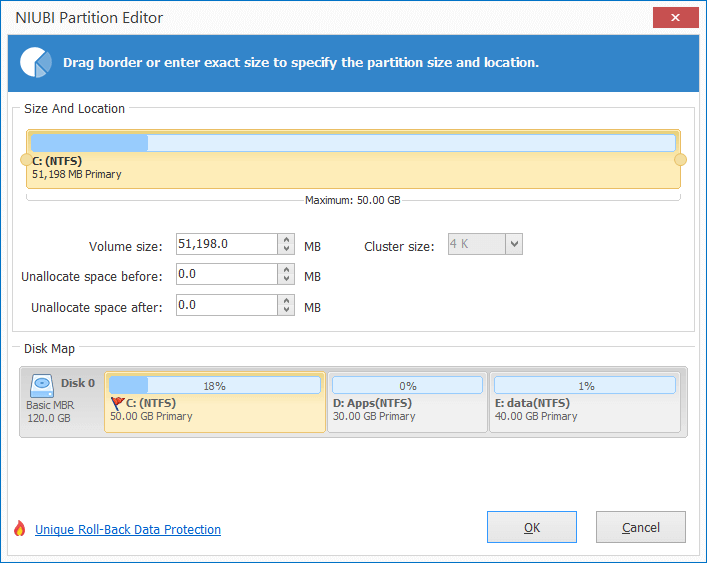Click the Cluster size 4 K combo box
707x563 pixels.
point(485,244)
